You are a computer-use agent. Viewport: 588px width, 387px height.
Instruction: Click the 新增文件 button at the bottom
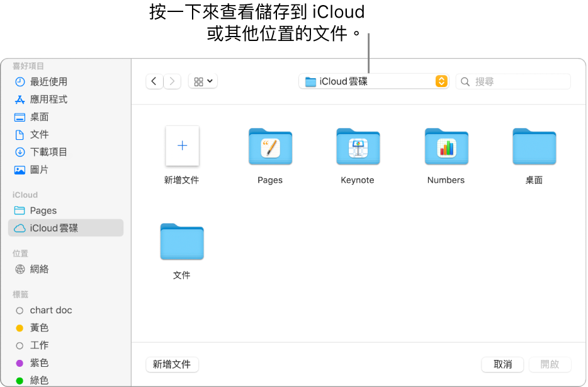click(172, 364)
